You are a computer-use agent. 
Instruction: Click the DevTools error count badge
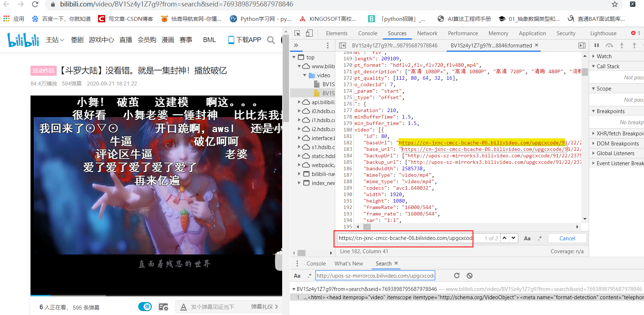[636, 33]
